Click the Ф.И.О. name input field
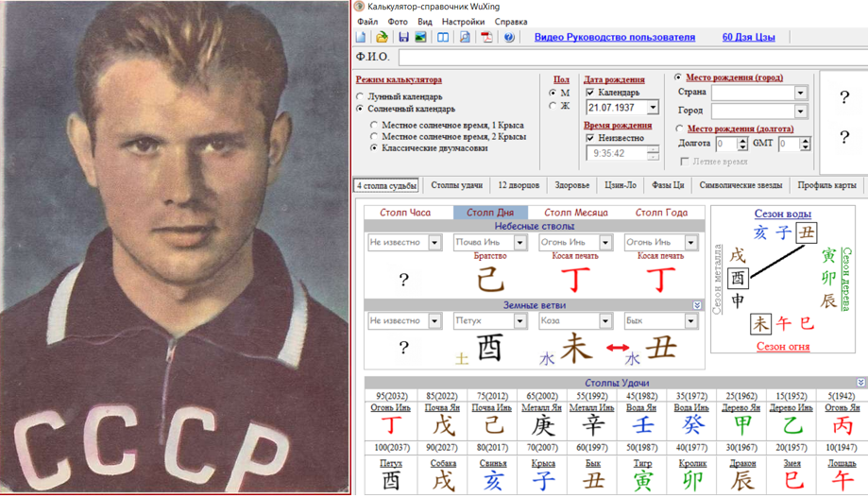The width and height of the screenshot is (868, 498). (x=632, y=57)
